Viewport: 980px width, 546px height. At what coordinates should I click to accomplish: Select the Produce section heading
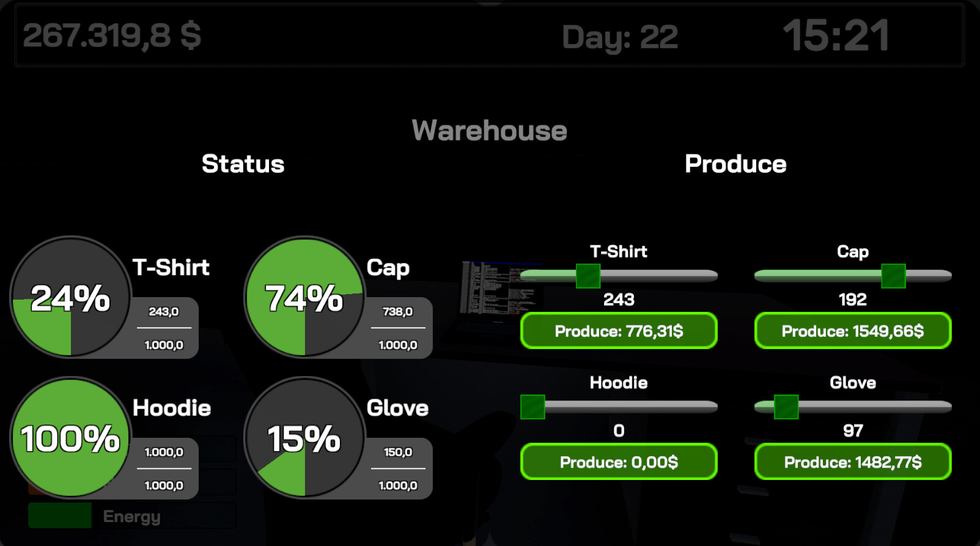[735, 164]
